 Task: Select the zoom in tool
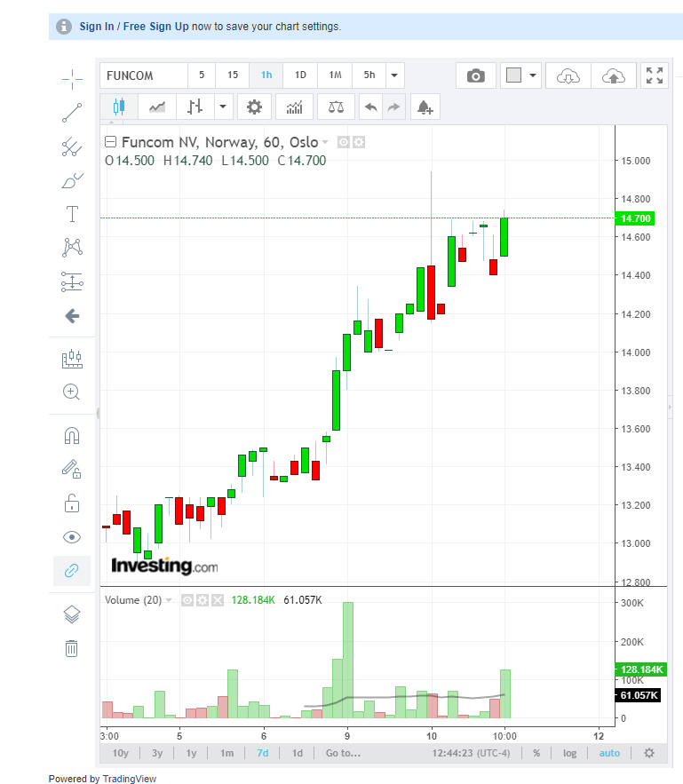point(72,392)
